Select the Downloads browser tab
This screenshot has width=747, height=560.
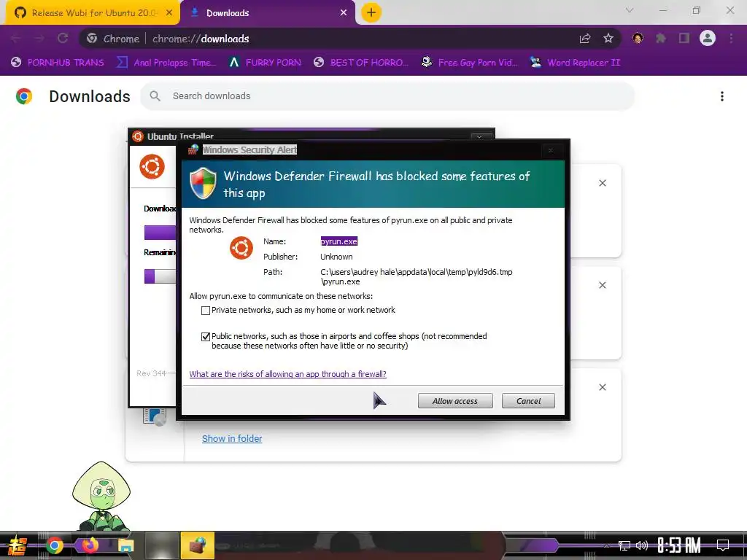(x=267, y=13)
